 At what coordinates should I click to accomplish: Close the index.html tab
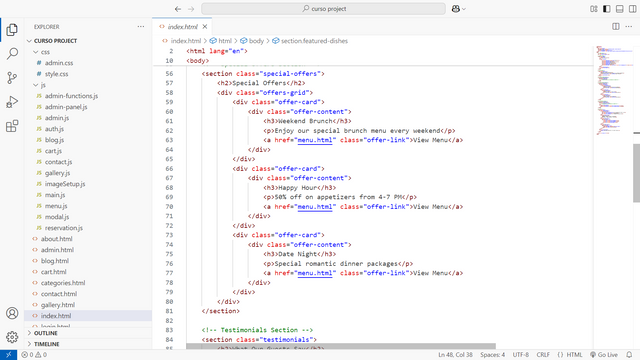tap(205, 27)
